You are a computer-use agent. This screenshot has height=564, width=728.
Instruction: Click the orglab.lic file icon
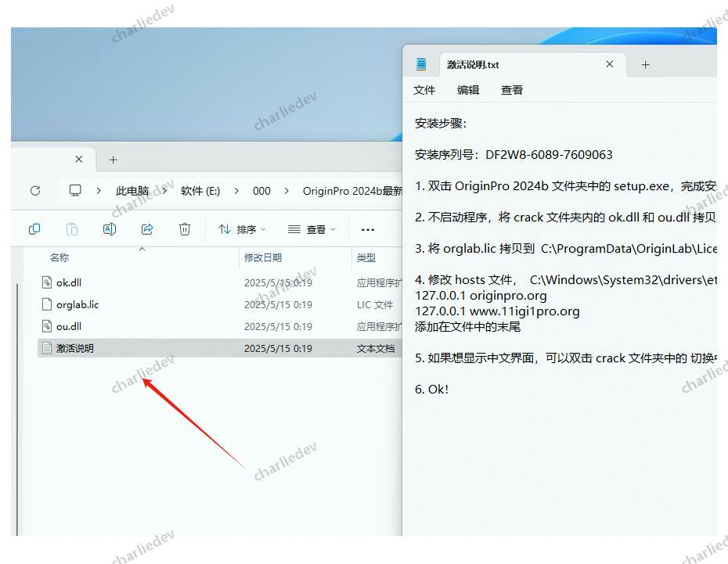[x=47, y=304]
